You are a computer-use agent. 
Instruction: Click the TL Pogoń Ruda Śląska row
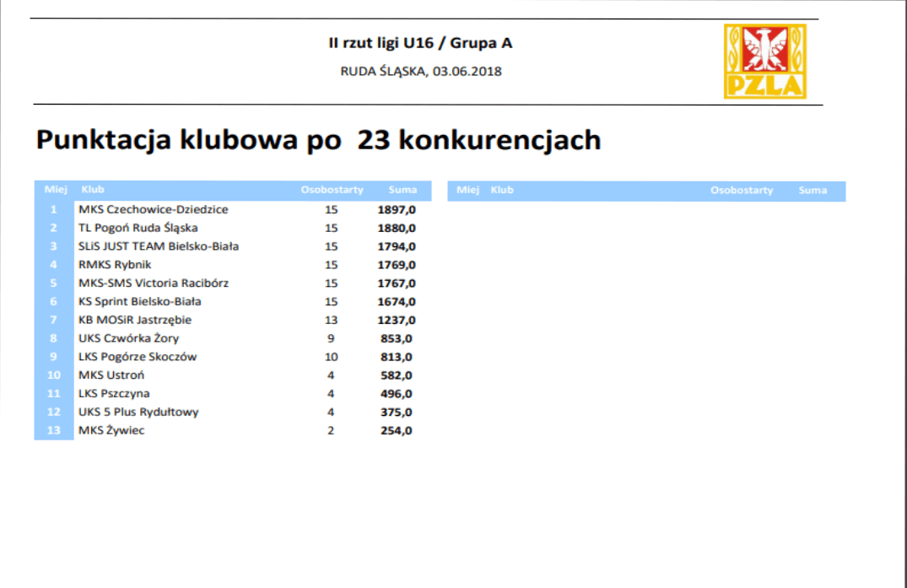[138, 228]
